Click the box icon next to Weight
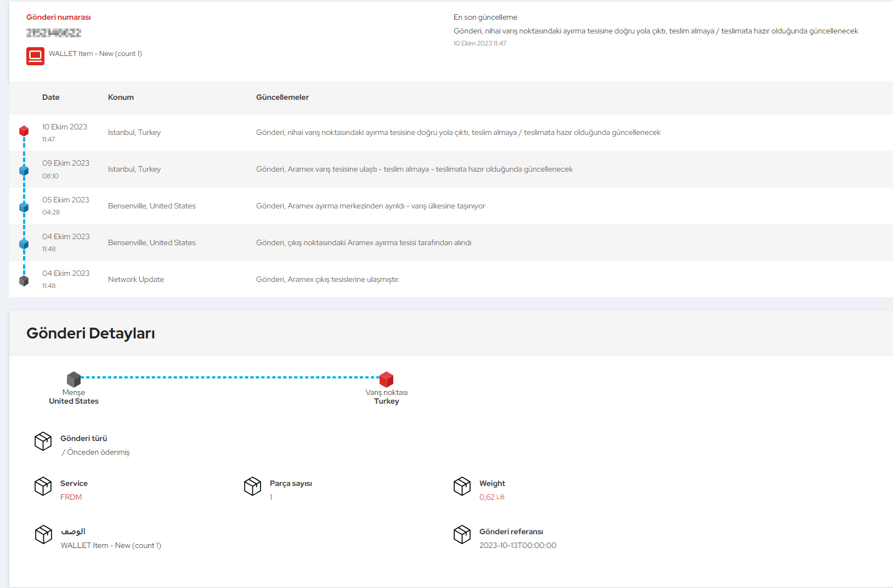 [462, 486]
